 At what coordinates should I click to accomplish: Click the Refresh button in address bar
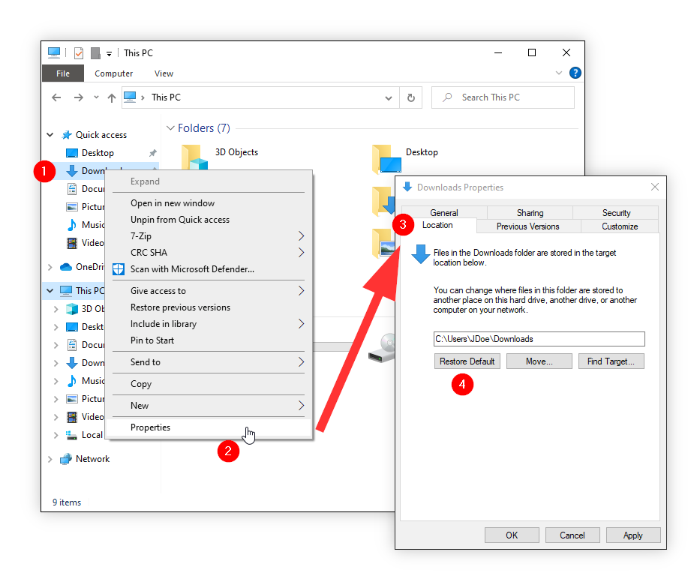click(x=410, y=97)
